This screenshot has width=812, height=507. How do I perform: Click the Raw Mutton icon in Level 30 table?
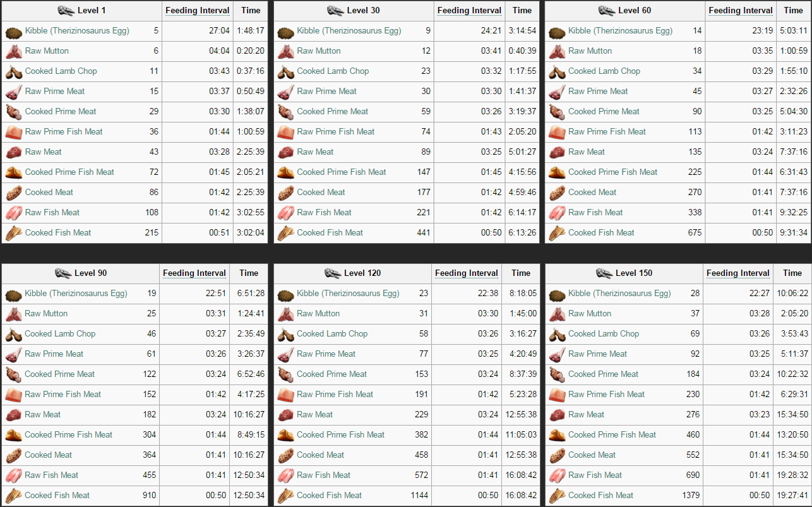pyautogui.click(x=286, y=52)
